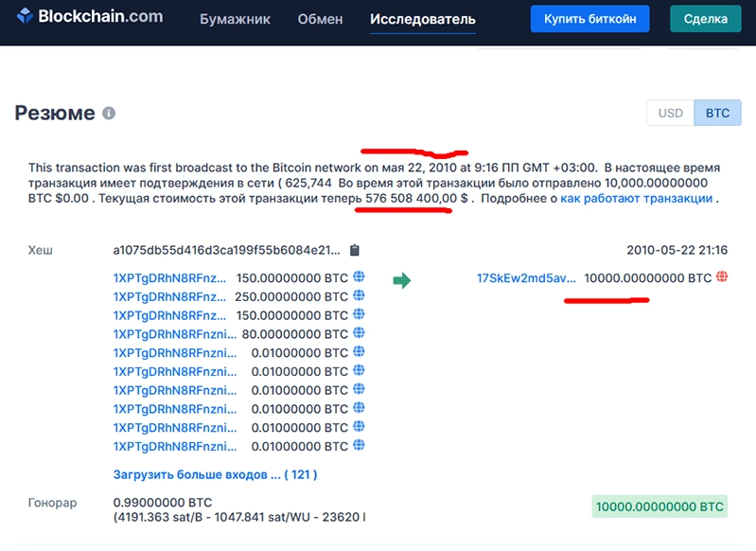
Task: Click the timestamp 2010-05-22 21:16
Action: [677, 250]
